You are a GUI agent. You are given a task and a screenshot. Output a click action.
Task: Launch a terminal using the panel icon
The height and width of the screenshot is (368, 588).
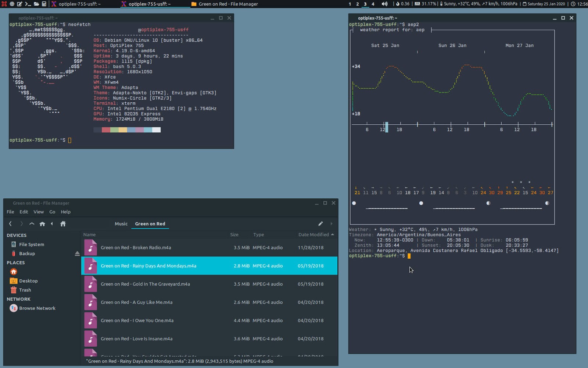coord(28,4)
